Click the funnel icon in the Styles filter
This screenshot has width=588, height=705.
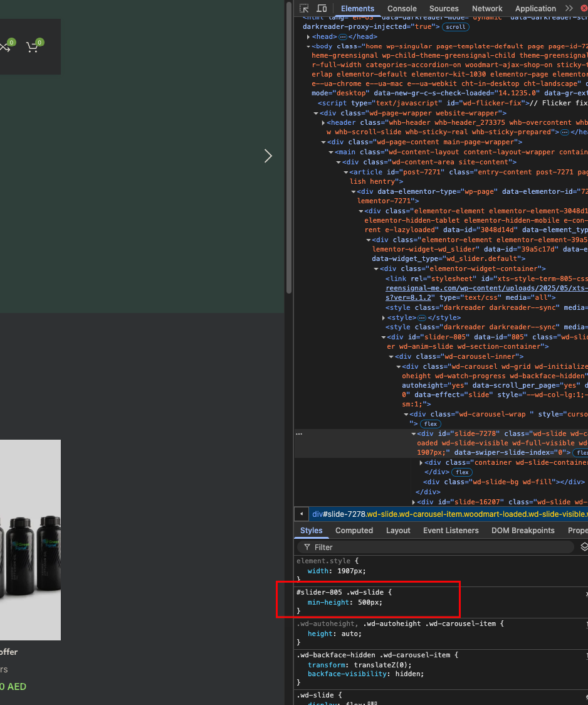[307, 547]
